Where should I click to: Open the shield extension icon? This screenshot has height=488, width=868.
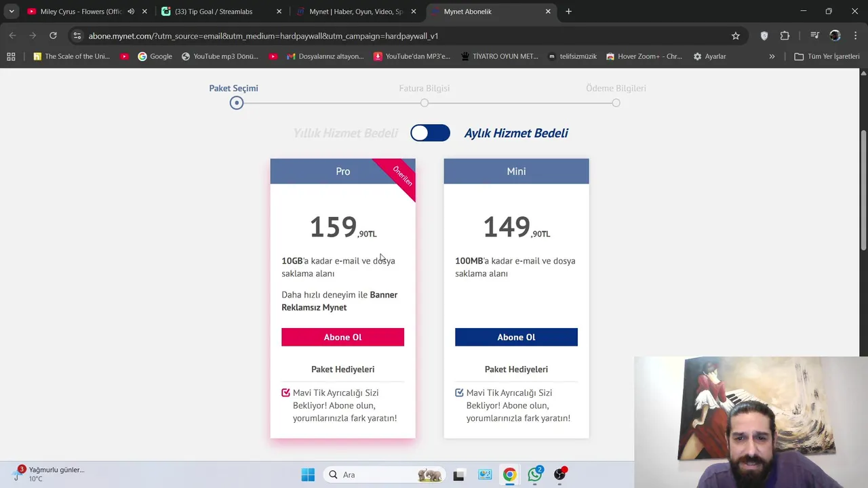click(x=764, y=36)
